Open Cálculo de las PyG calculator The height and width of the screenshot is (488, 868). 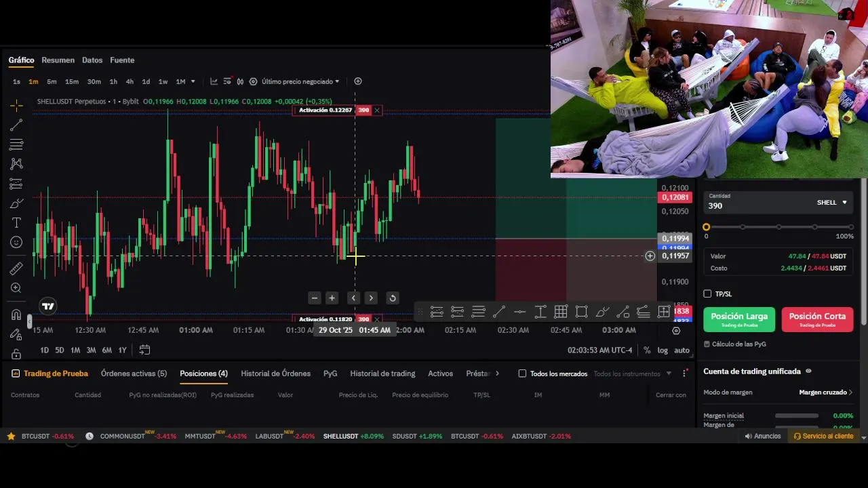click(x=735, y=344)
